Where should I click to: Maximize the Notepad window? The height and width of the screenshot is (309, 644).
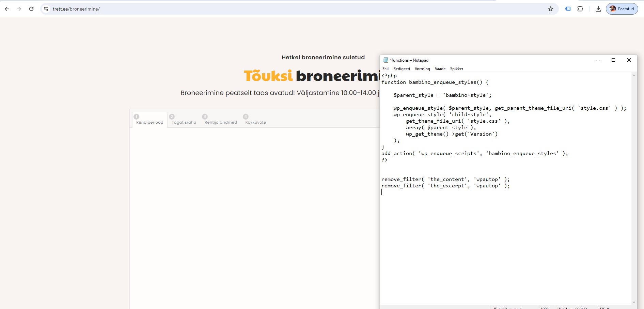(613, 60)
